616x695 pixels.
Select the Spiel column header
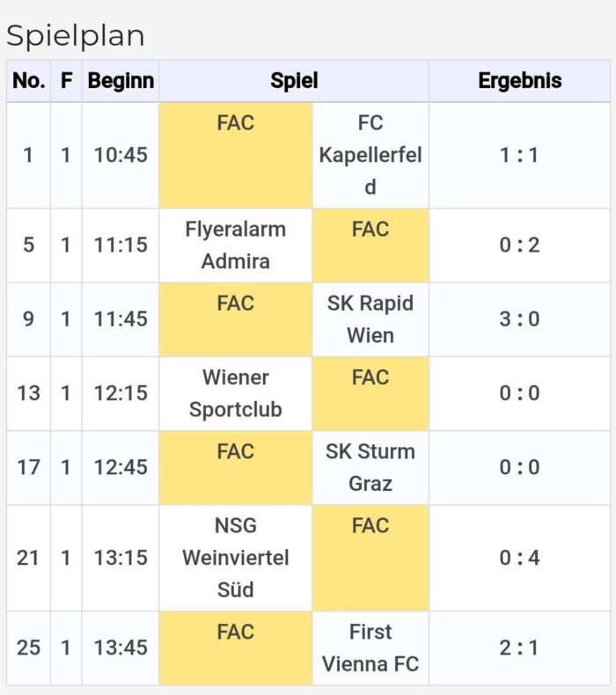click(294, 81)
